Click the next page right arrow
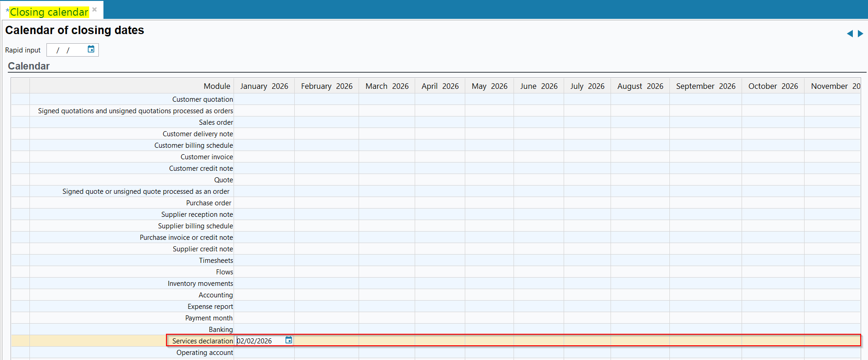This screenshot has width=868, height=360. [x=860, y=34]
